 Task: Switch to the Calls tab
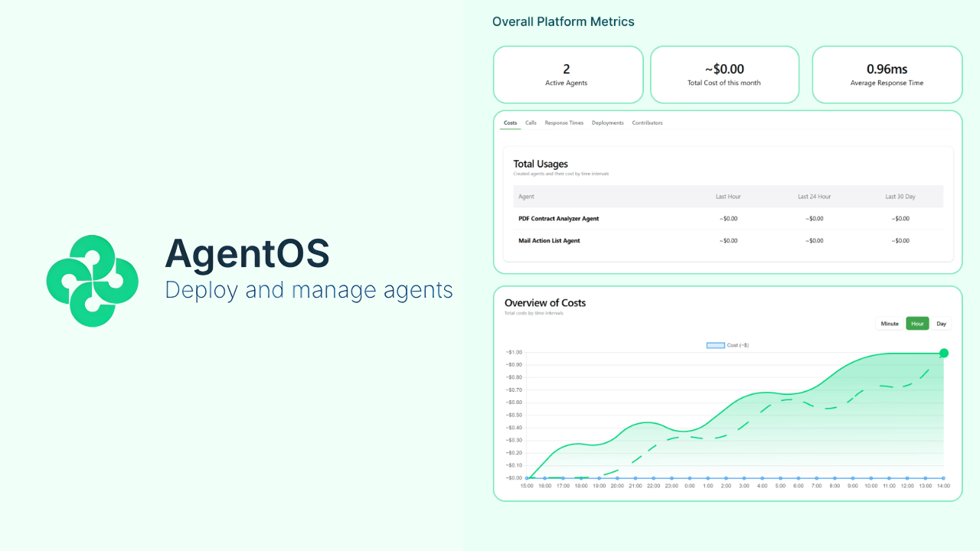pos(531,122)
